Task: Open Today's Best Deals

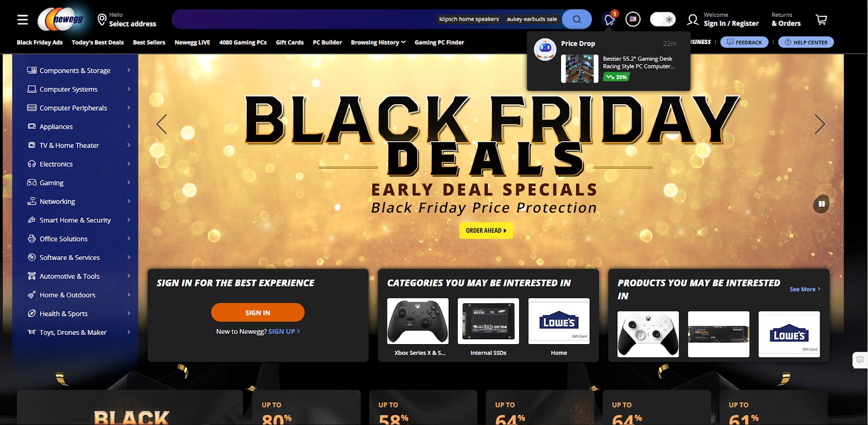Action: [x=98, y=42]
